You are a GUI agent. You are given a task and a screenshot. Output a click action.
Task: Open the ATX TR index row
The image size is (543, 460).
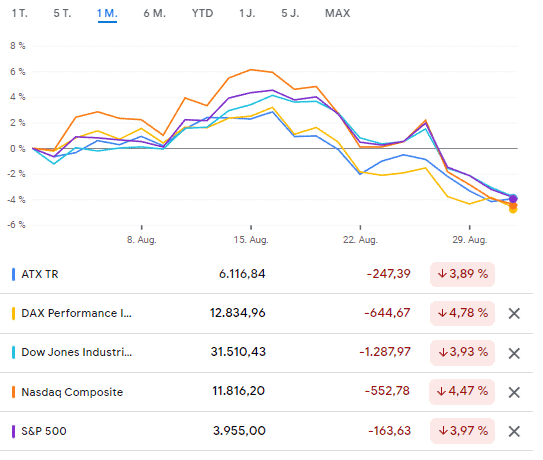pyautogui.click(x=266, y=274)
